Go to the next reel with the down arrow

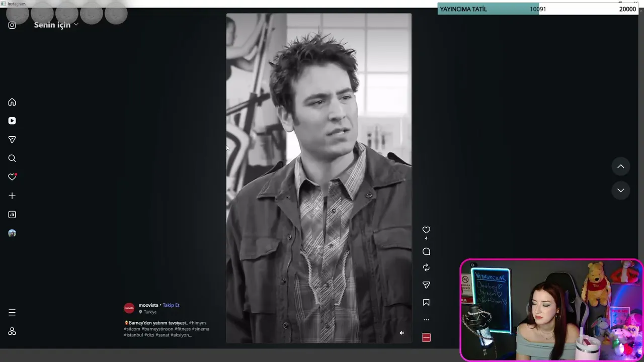pos(621,190)
